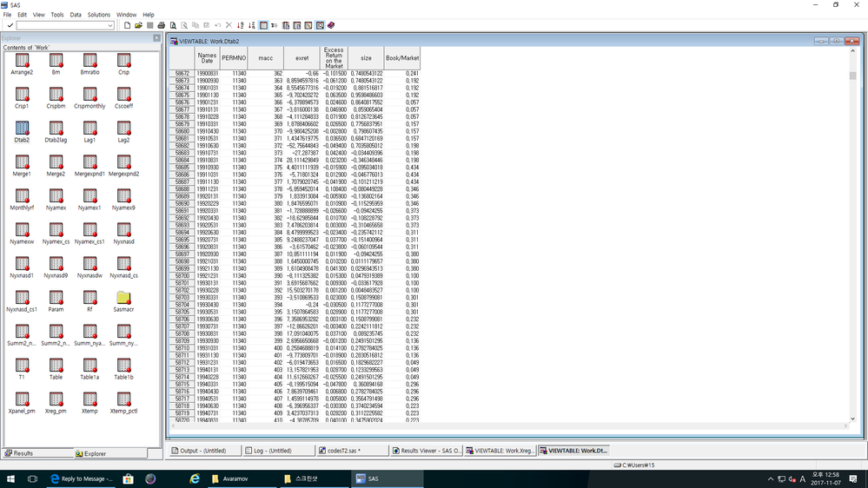This screenshot has width=868, height=488.
Task: Select row number 58700 header
Action: click(x=182, y=275)
